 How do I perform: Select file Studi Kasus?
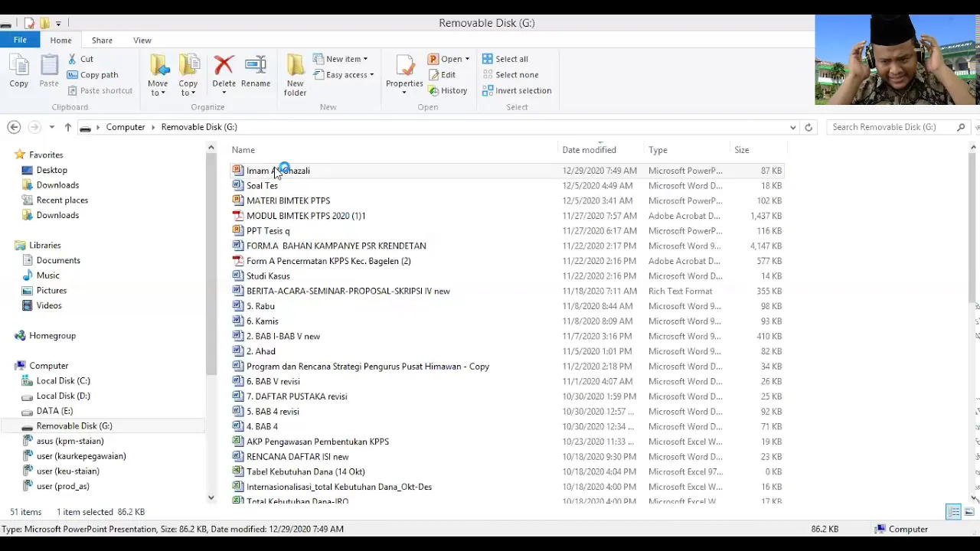tap(268, 276)
